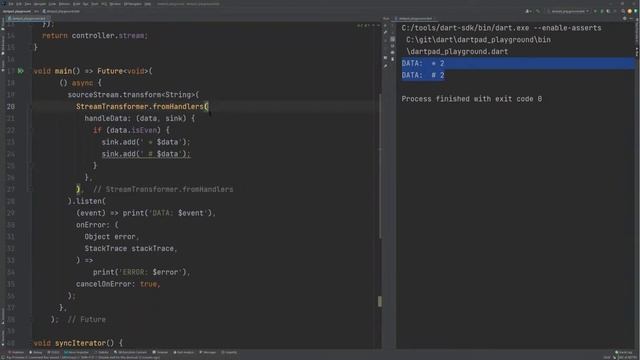Click 'DATA: = 2' output line
Viewport: 640px width, 360px height.
point(422,63)
